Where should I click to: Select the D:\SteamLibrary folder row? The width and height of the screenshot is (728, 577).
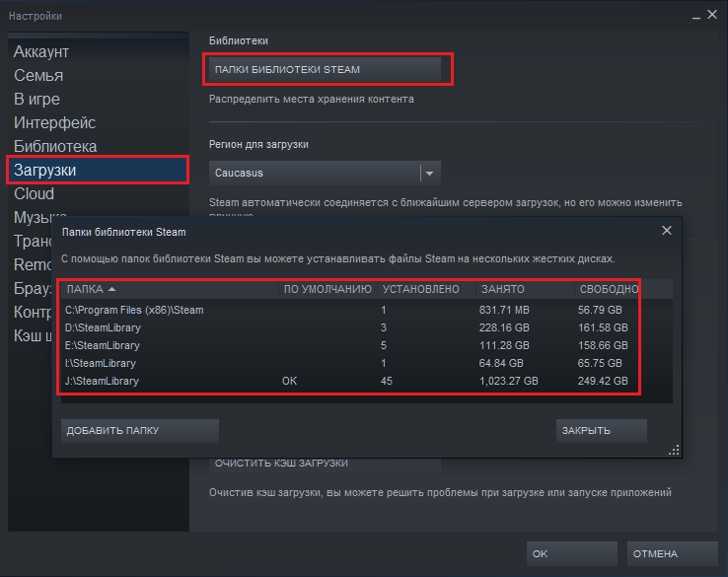367,327
